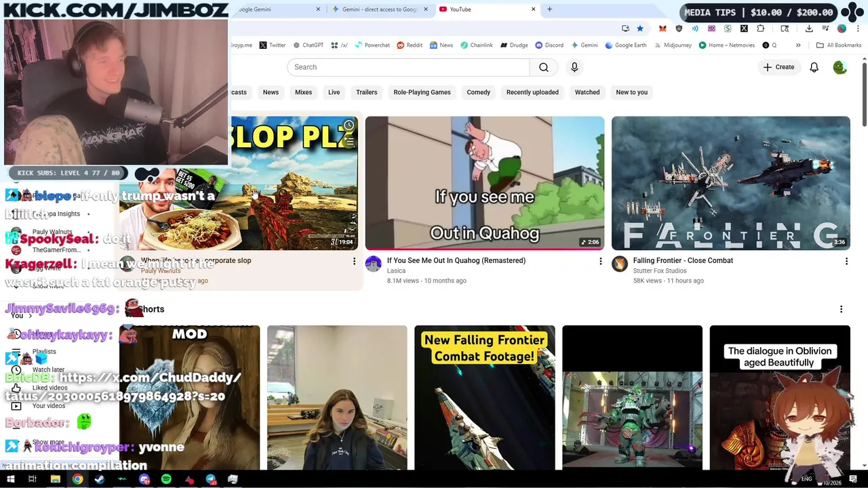Select the Recently uploaded filter chip
868x488 pixels.
[x=532, y=92]
